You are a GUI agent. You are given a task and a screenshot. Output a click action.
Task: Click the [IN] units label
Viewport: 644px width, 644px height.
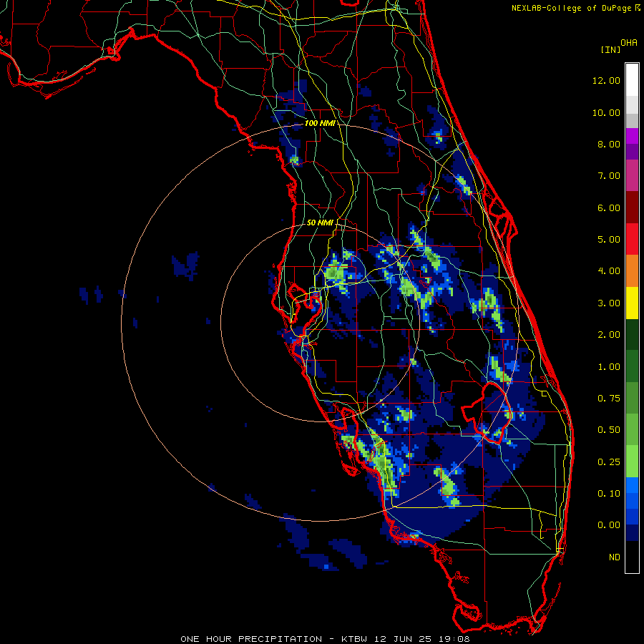point(610,49)
